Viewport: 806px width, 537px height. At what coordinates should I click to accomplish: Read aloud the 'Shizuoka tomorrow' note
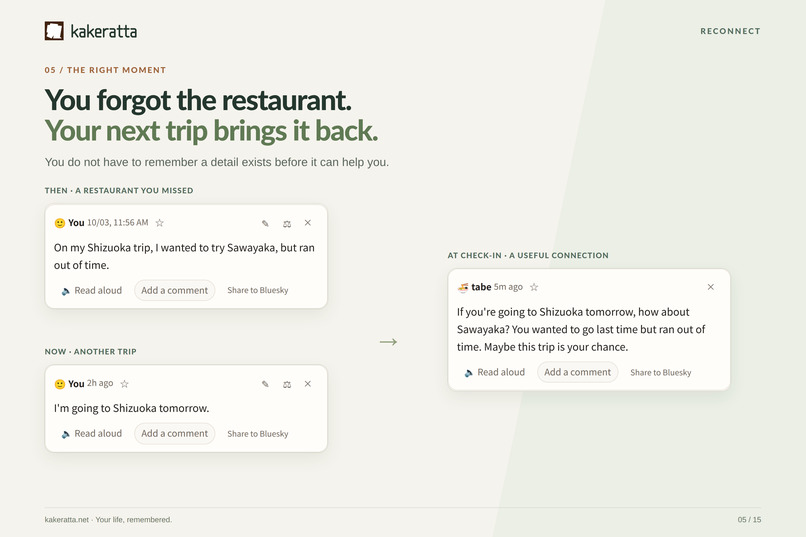tap(91, 434)
